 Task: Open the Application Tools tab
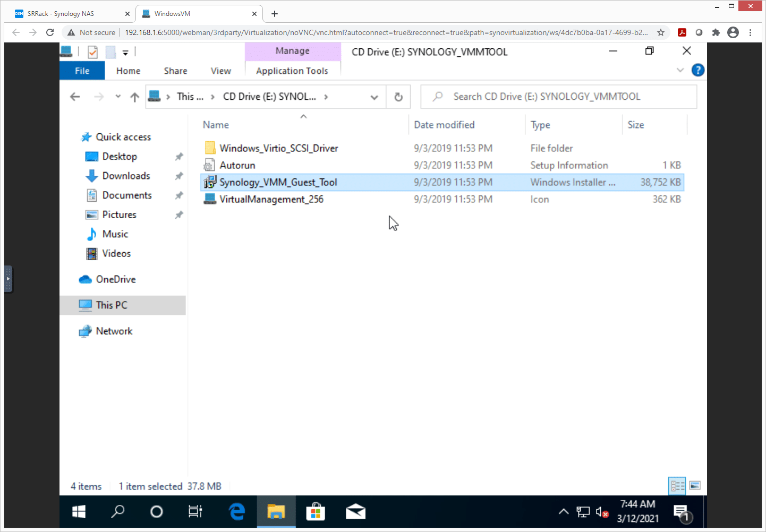click(292, 71)
